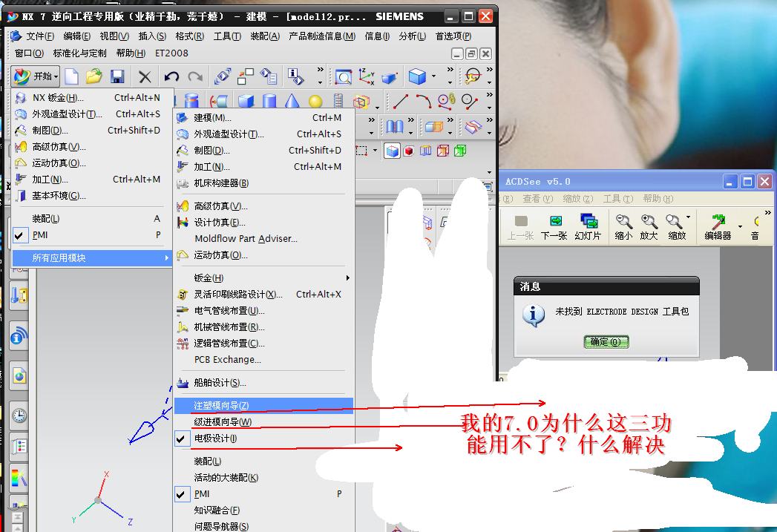Select 灵活印制线路设计(X) entry
Viewport: 777px width, 532px height.
tap(263, 295)
